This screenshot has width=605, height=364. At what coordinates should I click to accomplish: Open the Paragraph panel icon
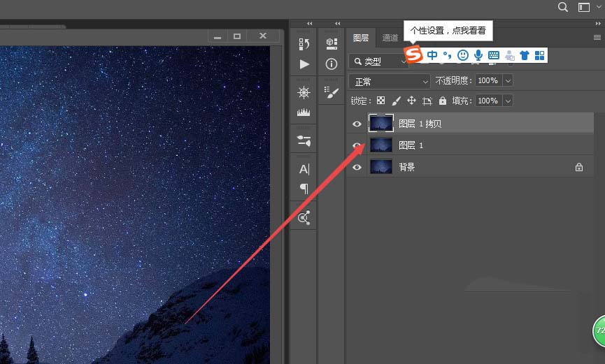tap(304, 189)
